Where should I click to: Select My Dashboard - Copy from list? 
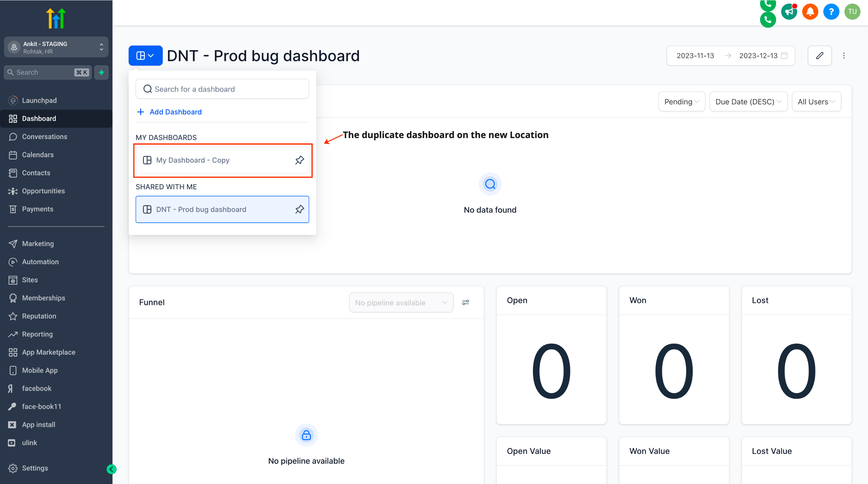click(192, 160)
